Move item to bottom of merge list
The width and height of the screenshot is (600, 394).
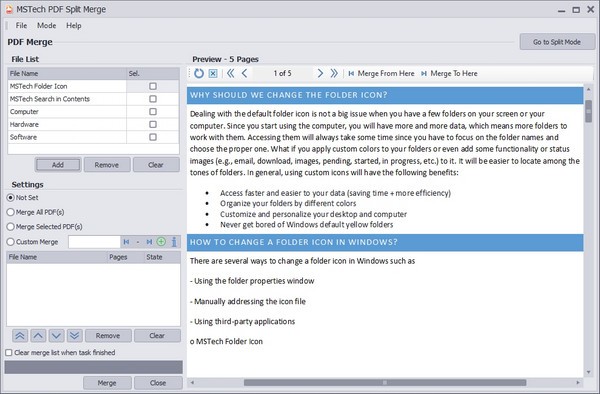(74, 336)
